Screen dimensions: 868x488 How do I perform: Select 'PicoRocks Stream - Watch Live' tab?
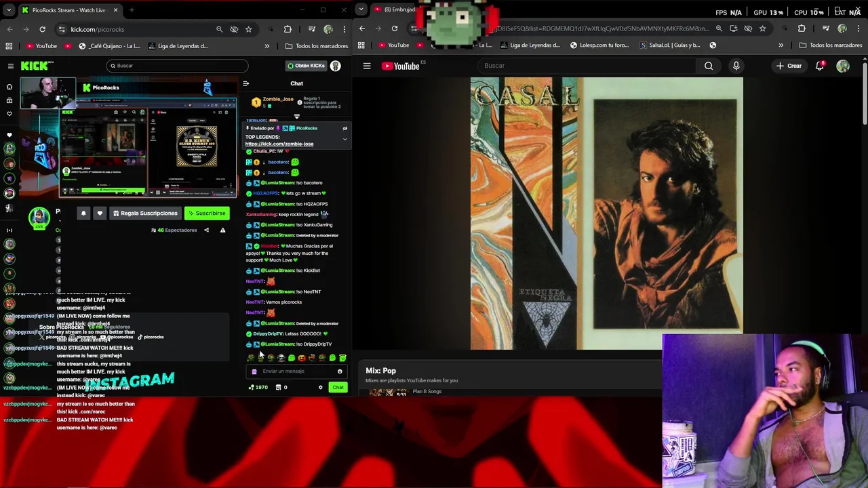pos(68,10)
